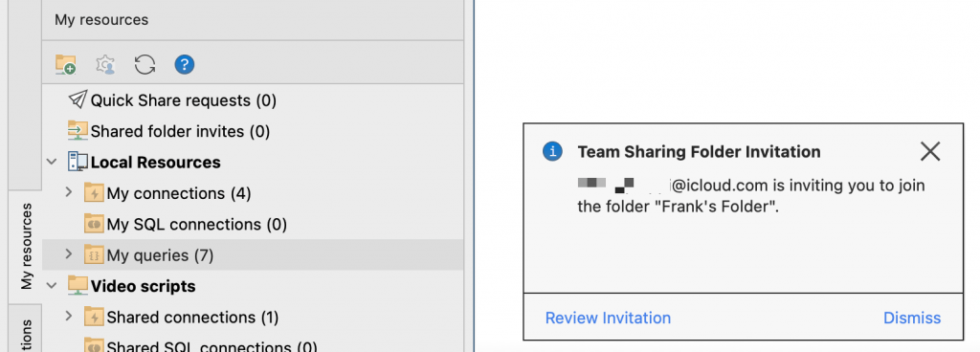Click the info icon in the invitation
980x352 pixels.
tap(552, 151)
